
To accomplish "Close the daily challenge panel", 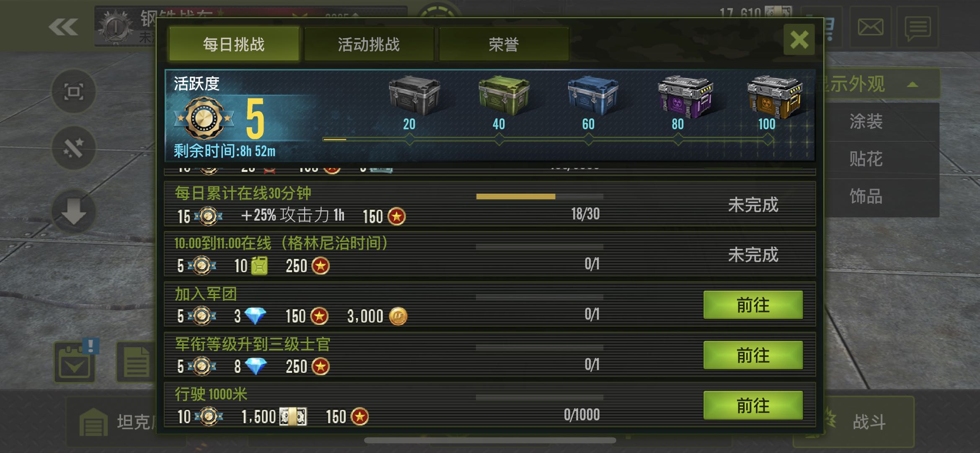I will (799, 39).
